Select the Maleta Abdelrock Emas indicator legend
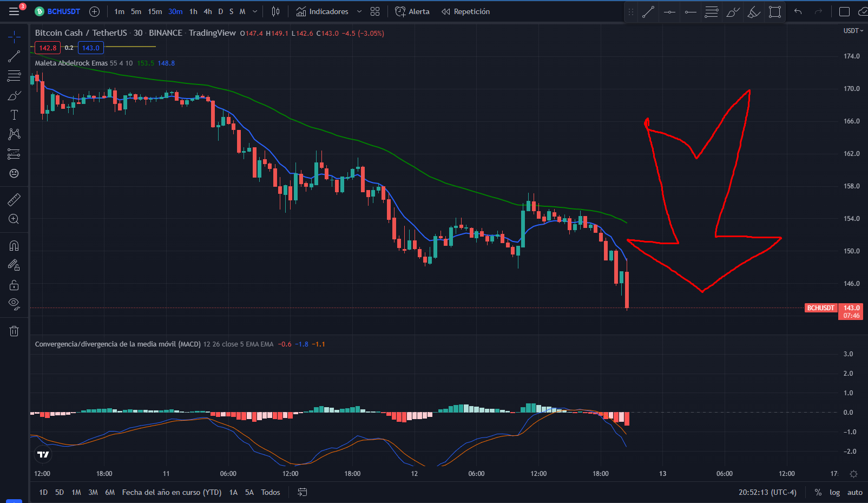Image resolution: width=868 pixels, height=503 pixels. 71,63
